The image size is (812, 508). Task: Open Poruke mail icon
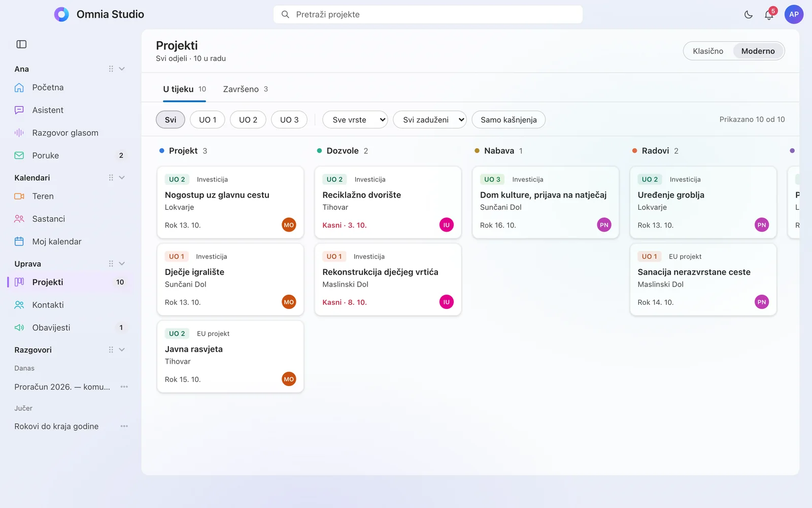coord(19,155)
